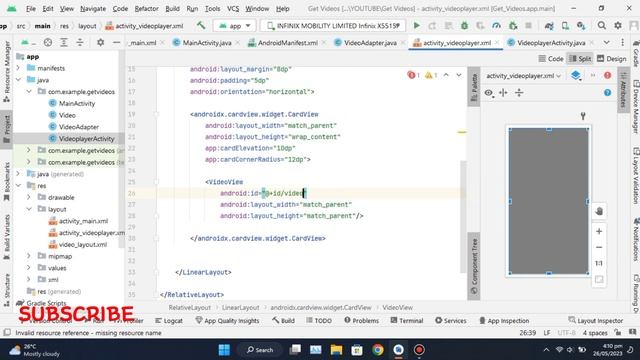Click the Build hammer icon
This screenshot has height=360, width=640.
(201, 25)
